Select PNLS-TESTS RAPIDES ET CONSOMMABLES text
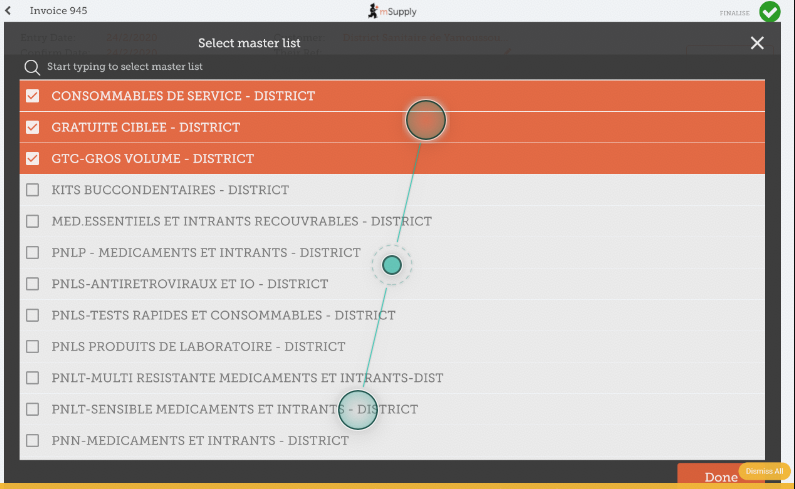This screenshot has height=489, width=795. 223,315
